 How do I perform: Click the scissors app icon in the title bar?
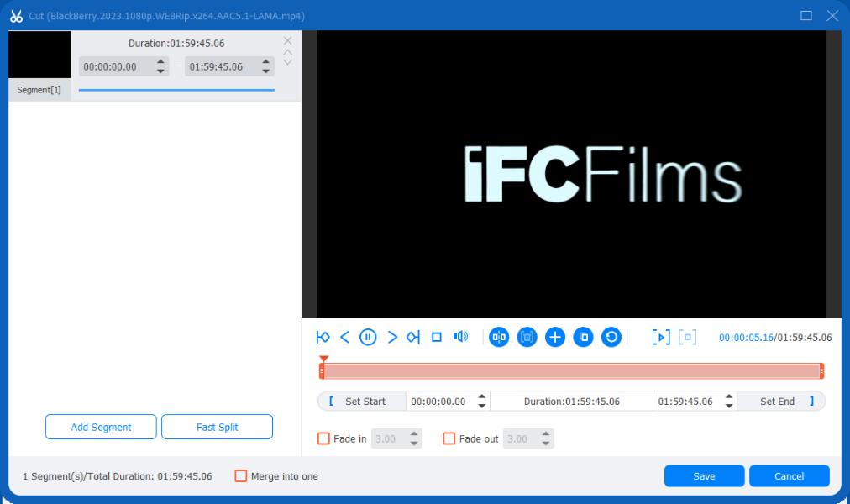pyautogui.click(x=16, y=16)
